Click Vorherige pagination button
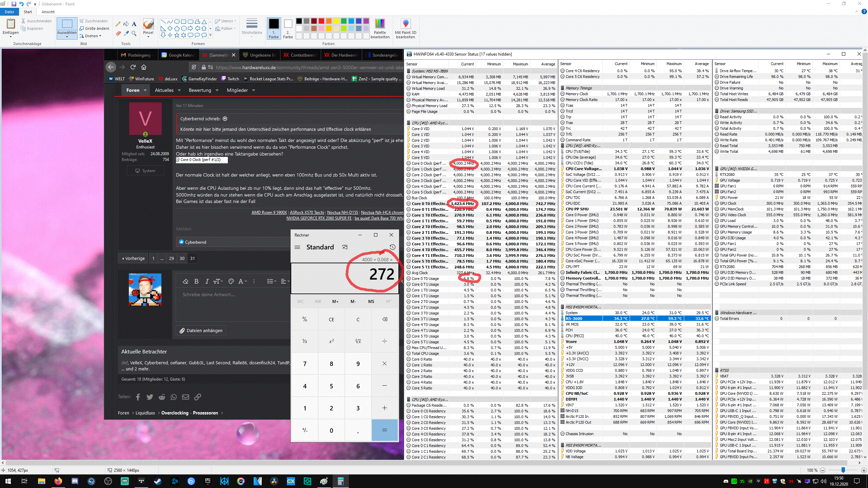This screenshot has height=488, width=868. [x=133, y=258]
